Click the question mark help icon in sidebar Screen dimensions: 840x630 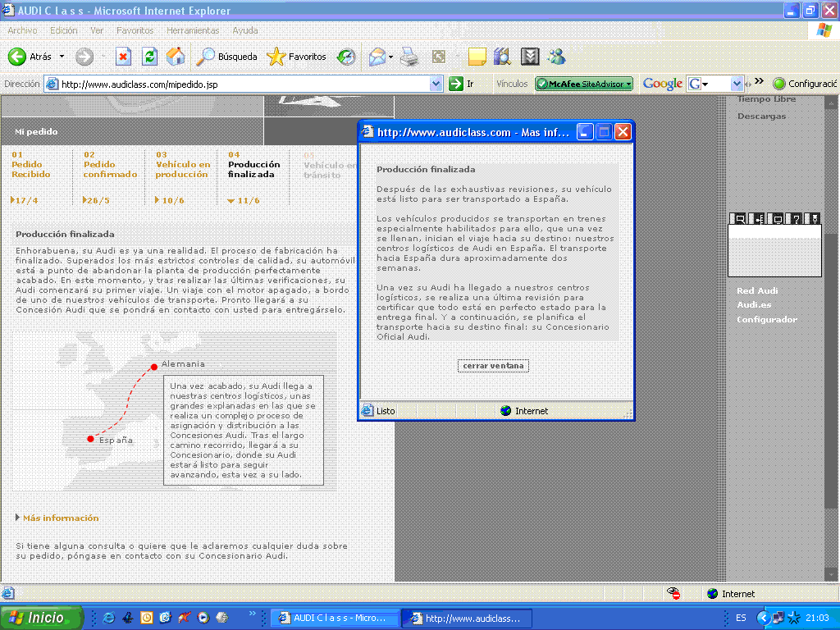point(796,218)
